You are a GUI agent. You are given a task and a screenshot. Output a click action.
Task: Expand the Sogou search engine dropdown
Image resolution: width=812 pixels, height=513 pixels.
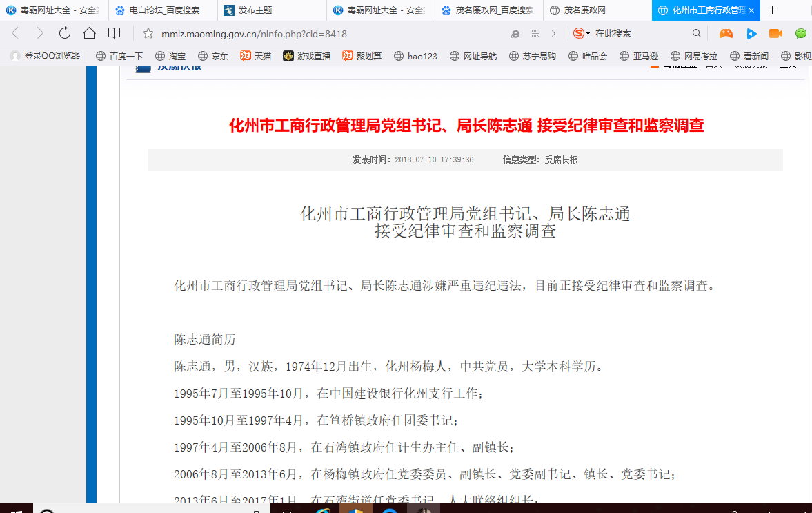point(588,33)
